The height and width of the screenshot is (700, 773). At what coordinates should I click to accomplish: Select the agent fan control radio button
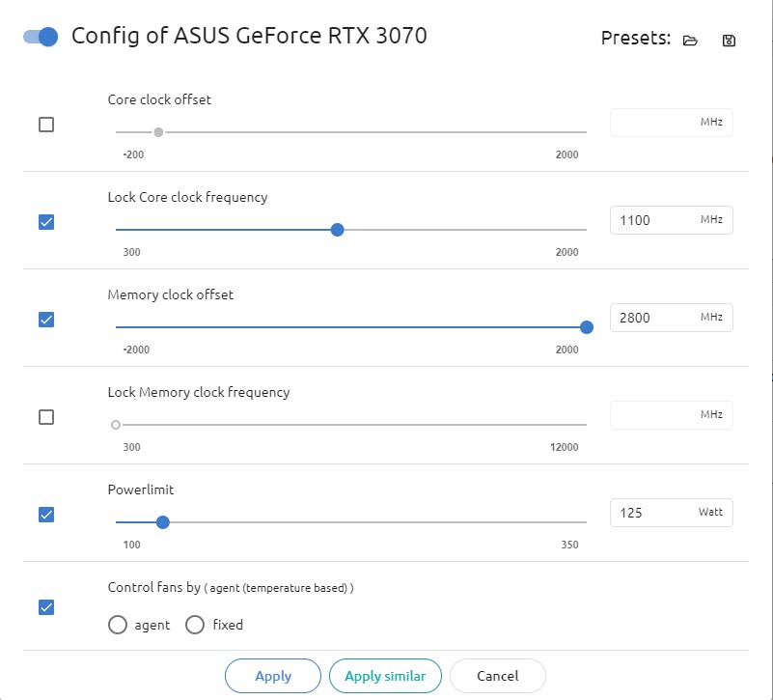tap(118, 625)
